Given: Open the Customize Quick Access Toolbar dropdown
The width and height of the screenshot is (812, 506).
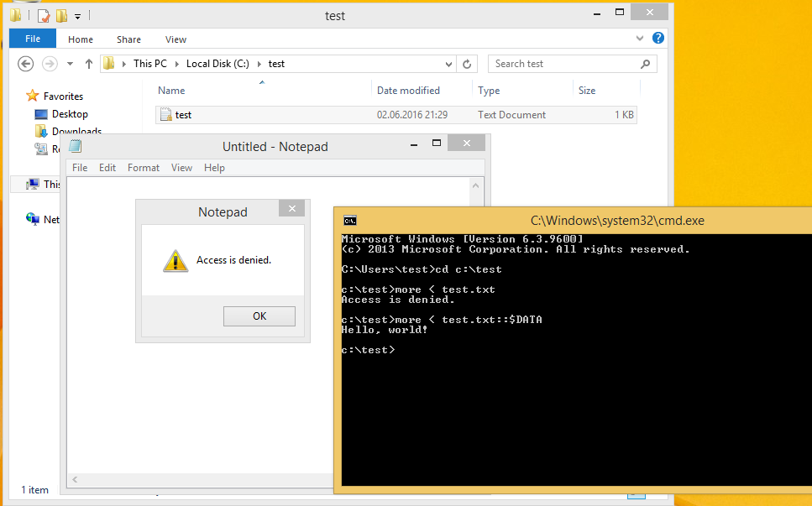Looking at the screenshot, I should click(77, 17).
